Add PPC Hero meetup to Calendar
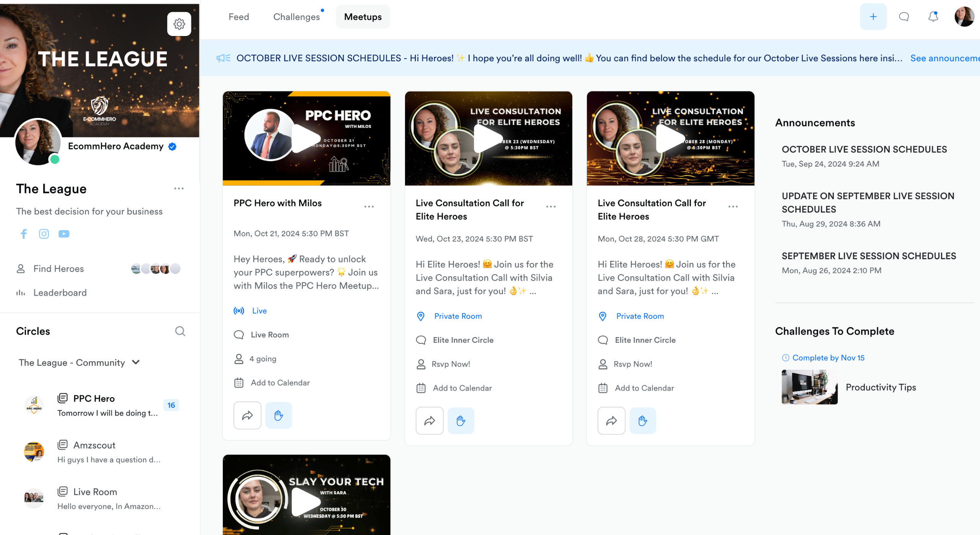The image size is (980, 535). tap(280, 383)
